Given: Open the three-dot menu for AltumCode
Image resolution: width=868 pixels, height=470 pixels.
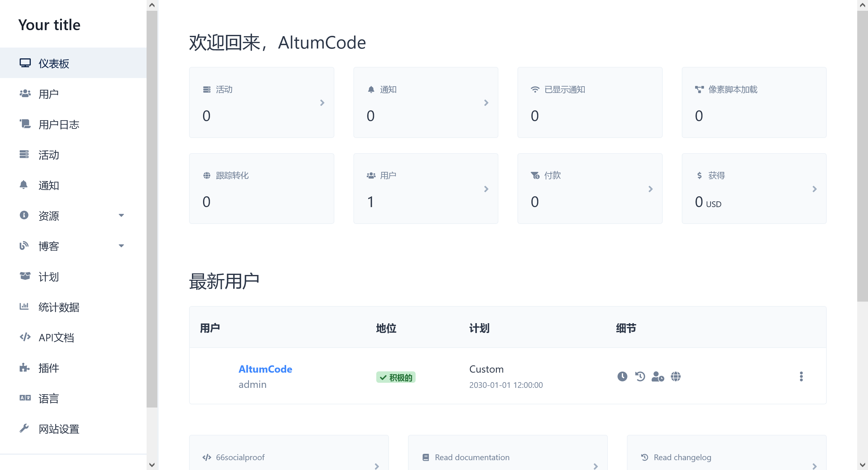Looking at the screenshot, I should [x=801, y=376].
